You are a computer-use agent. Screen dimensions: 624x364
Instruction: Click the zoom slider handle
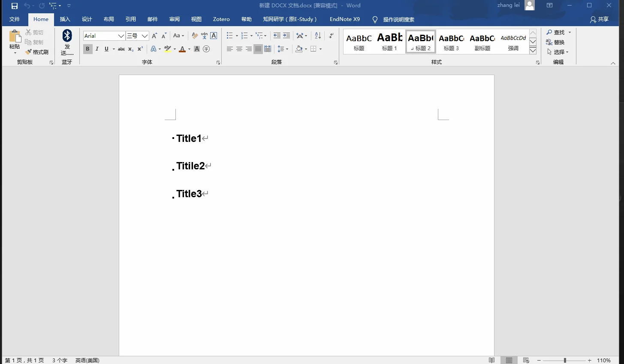pyautogui.click(x=565, y=361)
